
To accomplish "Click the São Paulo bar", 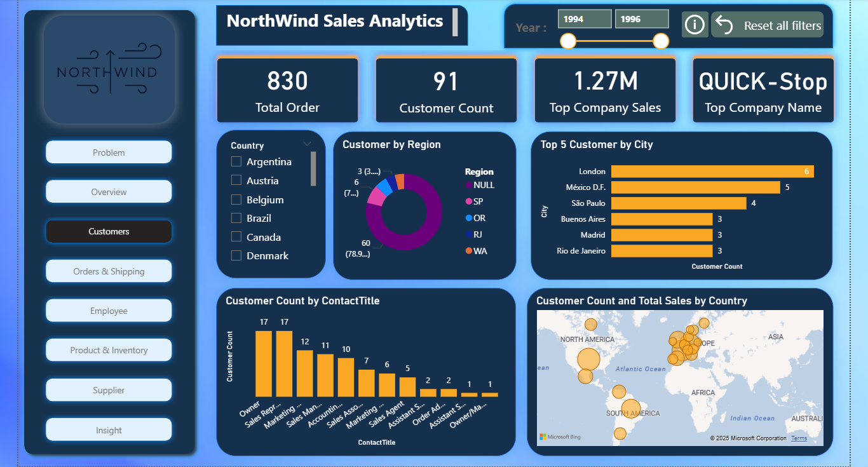I will (x=679, y=203).
